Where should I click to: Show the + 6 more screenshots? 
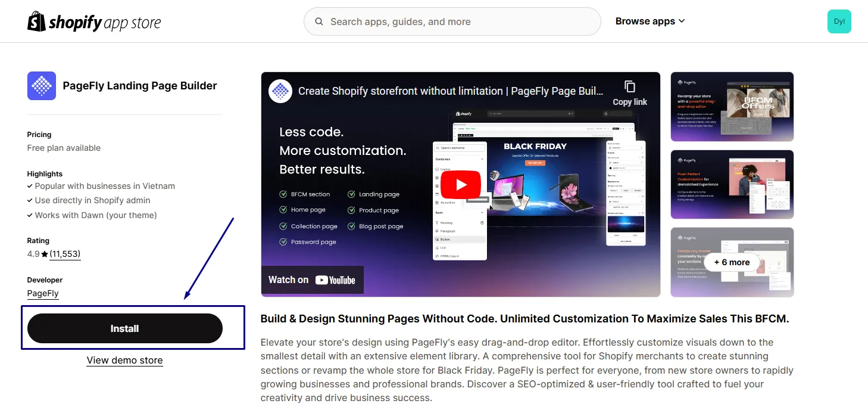[x=732, y=262]
